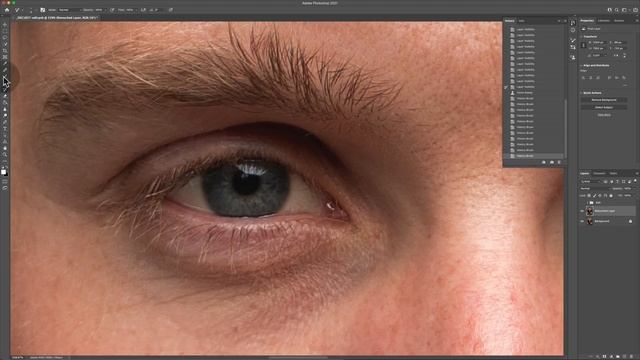This screenshot has width=640, height=360.
Task: Select the Pen tool
Action: point(5,122)
